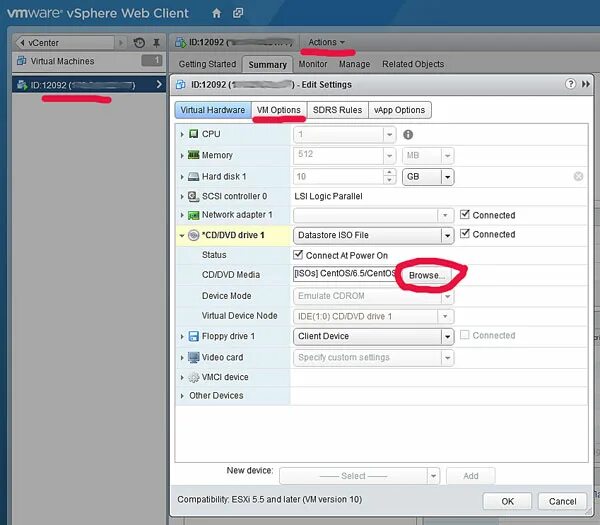The image size is (600, 525).
Task: Expand Floppy drive 1 details
Action: pyautogui.click(x=182, y=337)
